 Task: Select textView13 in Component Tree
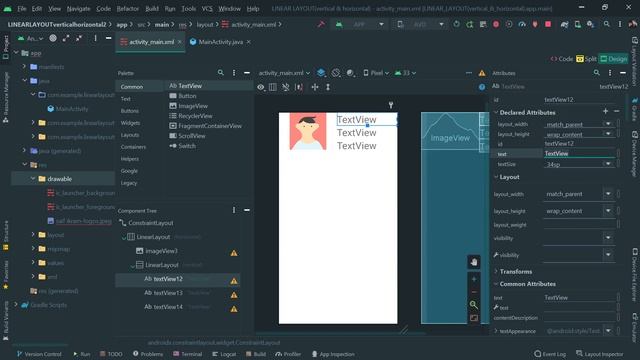pyautogui.click(x=168, y=293)
